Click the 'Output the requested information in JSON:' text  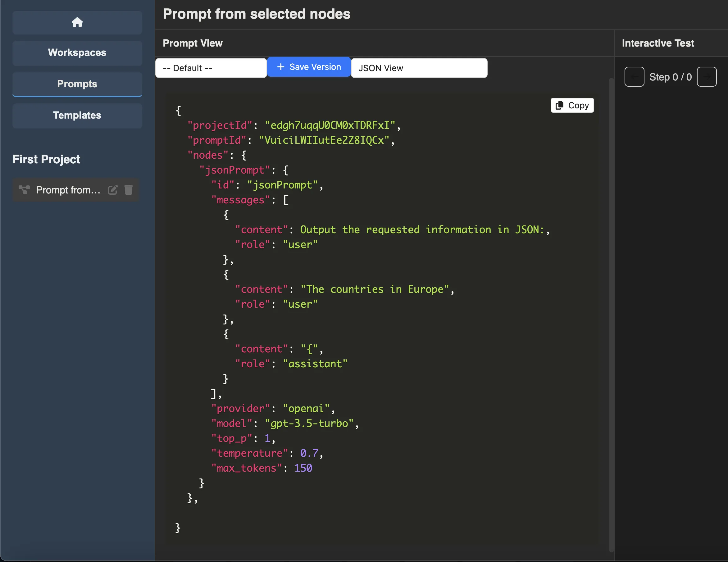pyautogui.click(x=422, y=230)
